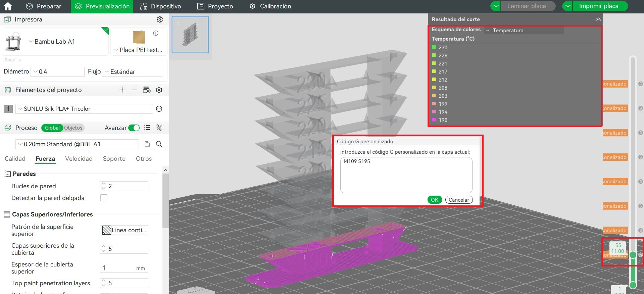Expand the nozzle Diámetro dropdown
The height and width of the screenshot is (294, 644).
pos(57,72)
